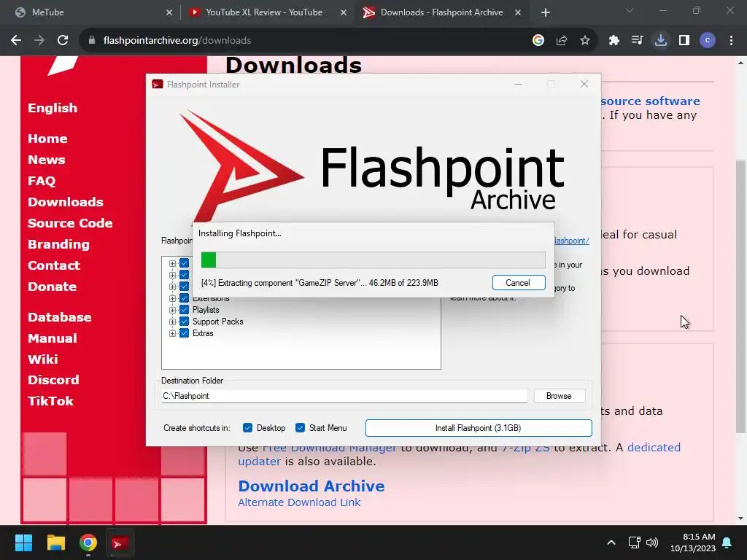The height and width of the screenshot is (560, 747).
Task: Click Flashpoint installer taskbar icon
Action: 120,542
